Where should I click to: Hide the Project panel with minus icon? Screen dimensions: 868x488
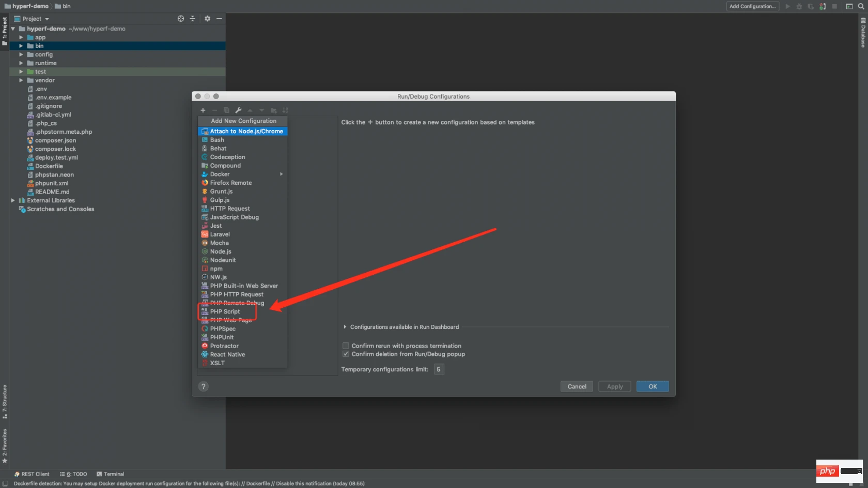click(219, 19)
